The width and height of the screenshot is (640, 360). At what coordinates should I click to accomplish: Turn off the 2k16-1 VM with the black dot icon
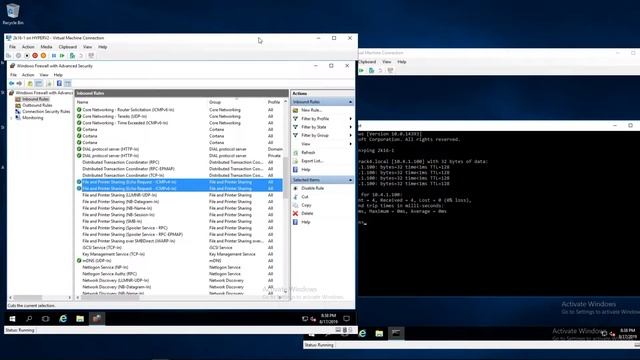[27, 56]
